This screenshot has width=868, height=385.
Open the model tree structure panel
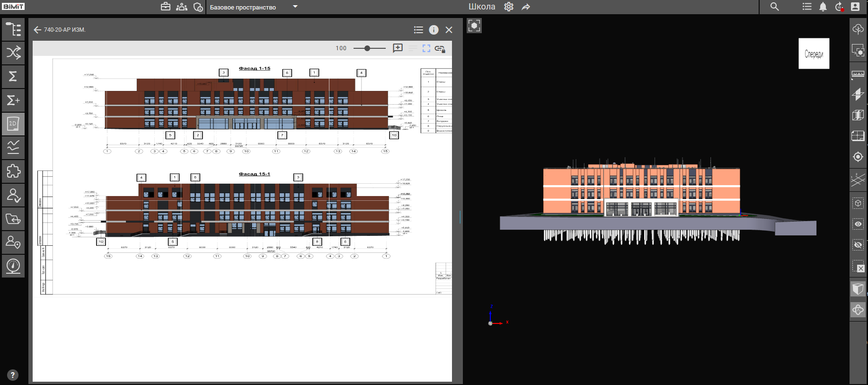tap(13, 29)
